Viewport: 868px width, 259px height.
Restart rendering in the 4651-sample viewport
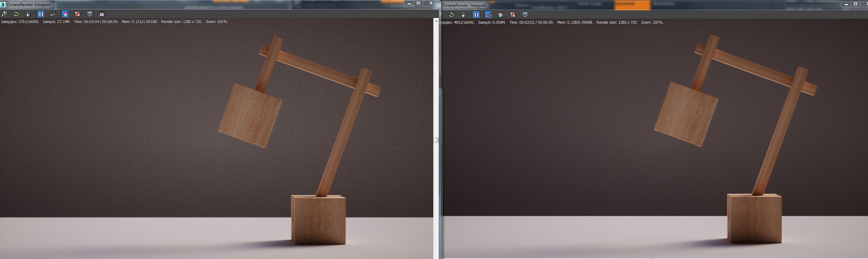coord(452,15)
